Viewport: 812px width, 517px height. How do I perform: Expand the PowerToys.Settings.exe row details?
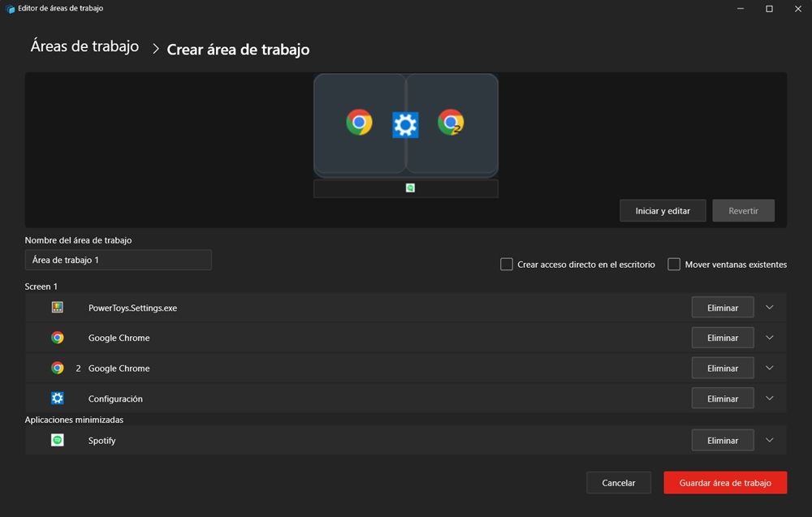point(770,308)
